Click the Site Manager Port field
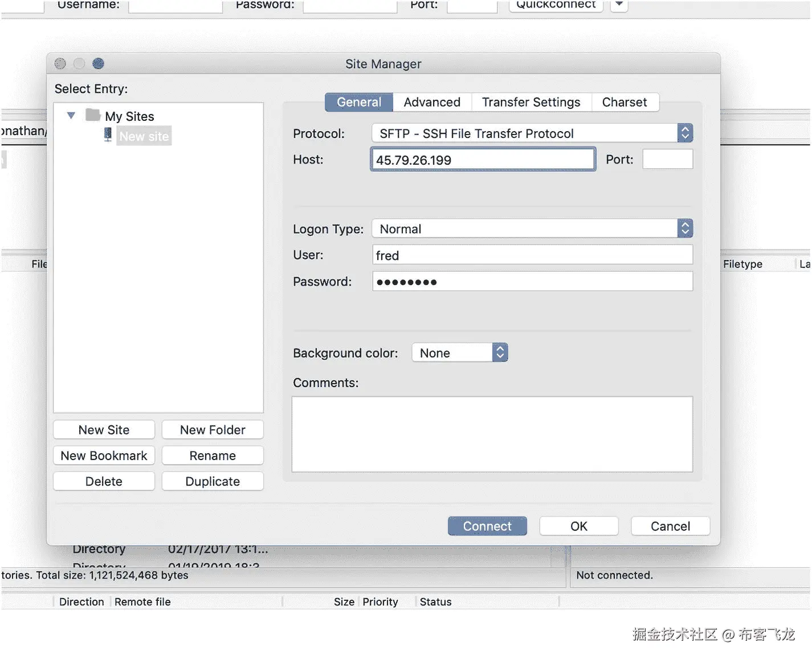This screenshot has width=812, height=659. point(668,159)
